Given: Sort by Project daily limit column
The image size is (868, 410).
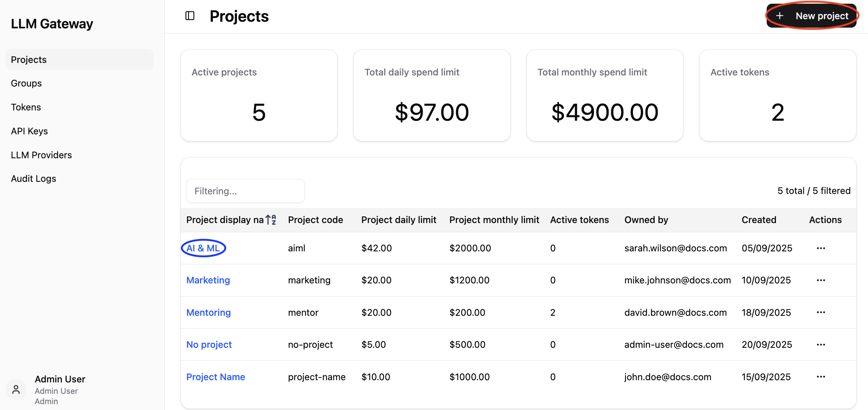Looking at the screenshot, I should click(x=399, y=220).
